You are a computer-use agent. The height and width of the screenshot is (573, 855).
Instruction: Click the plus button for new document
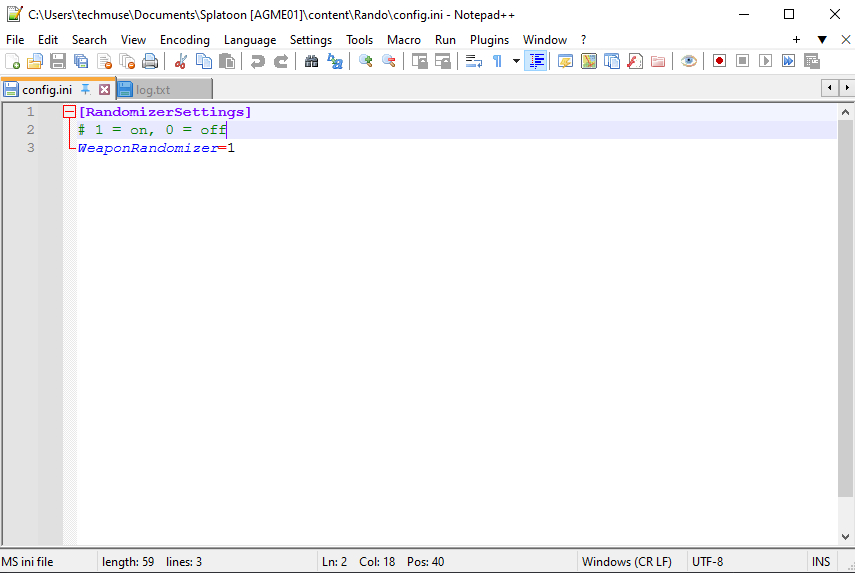pyautogui.click(x=796, y=40)
